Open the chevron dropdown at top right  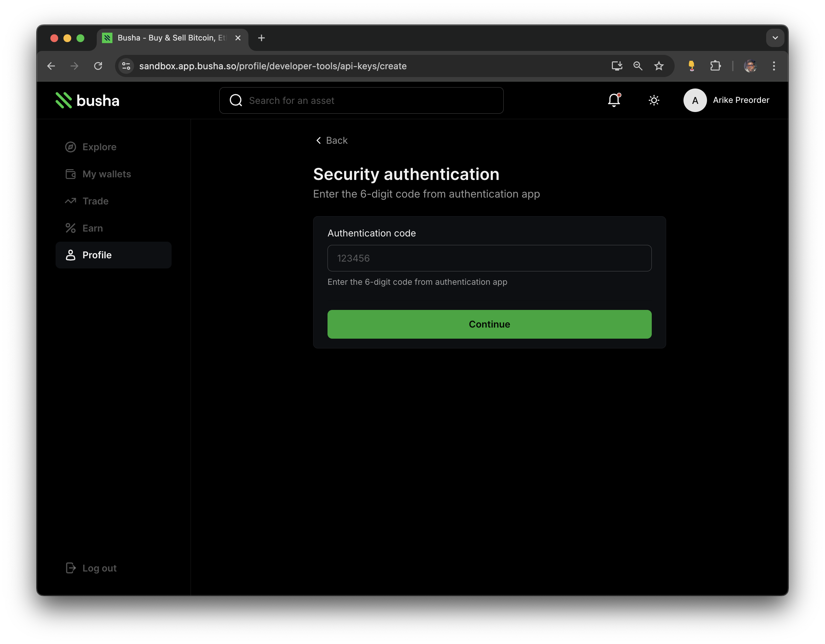click(775, 38)
